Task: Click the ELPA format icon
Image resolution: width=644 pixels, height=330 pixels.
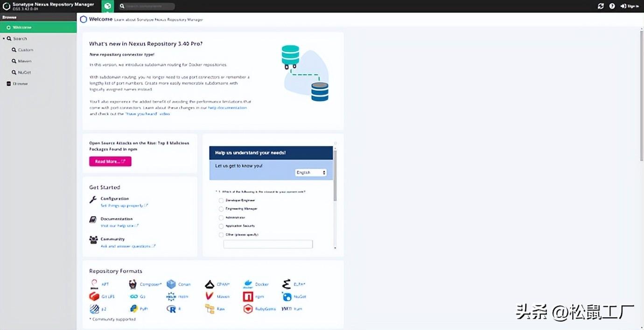Action: 286,284
